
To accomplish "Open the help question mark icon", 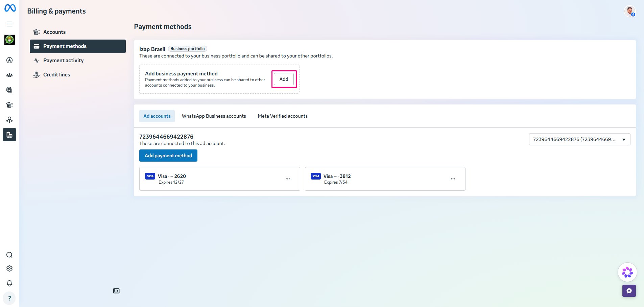I will click(x=9, y=298).
